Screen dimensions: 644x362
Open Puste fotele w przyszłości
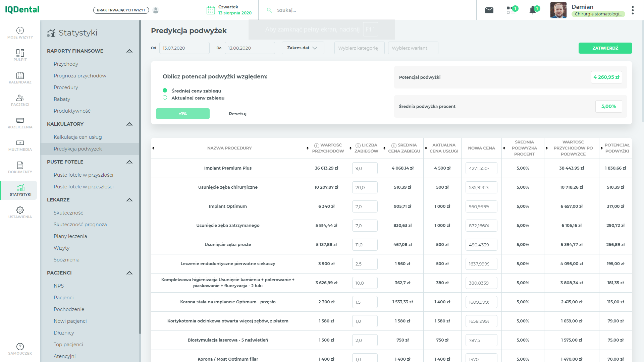click(84, 175)
